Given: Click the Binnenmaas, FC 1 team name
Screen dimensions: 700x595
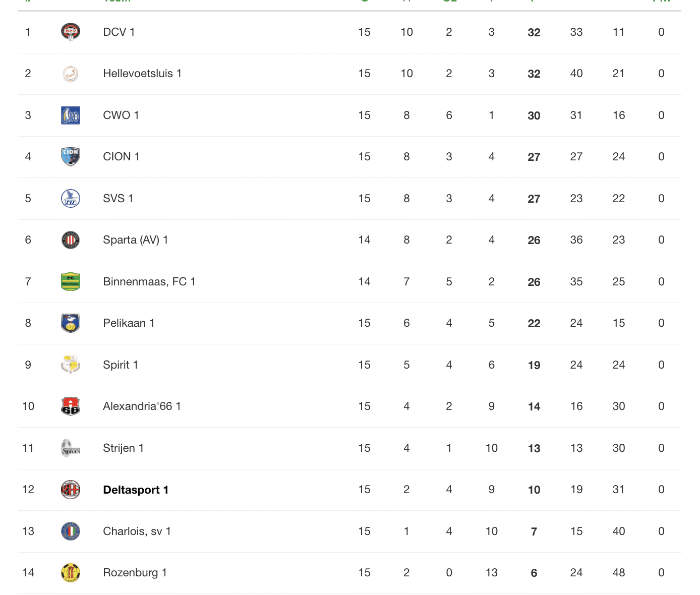Looking at the screenshot, I should 149,281.
